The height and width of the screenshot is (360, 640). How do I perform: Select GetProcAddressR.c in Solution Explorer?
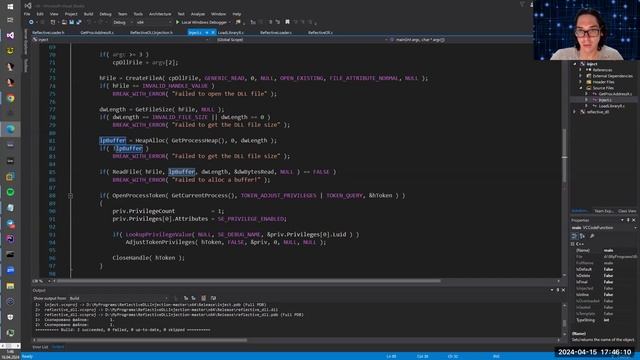point(615,94)
